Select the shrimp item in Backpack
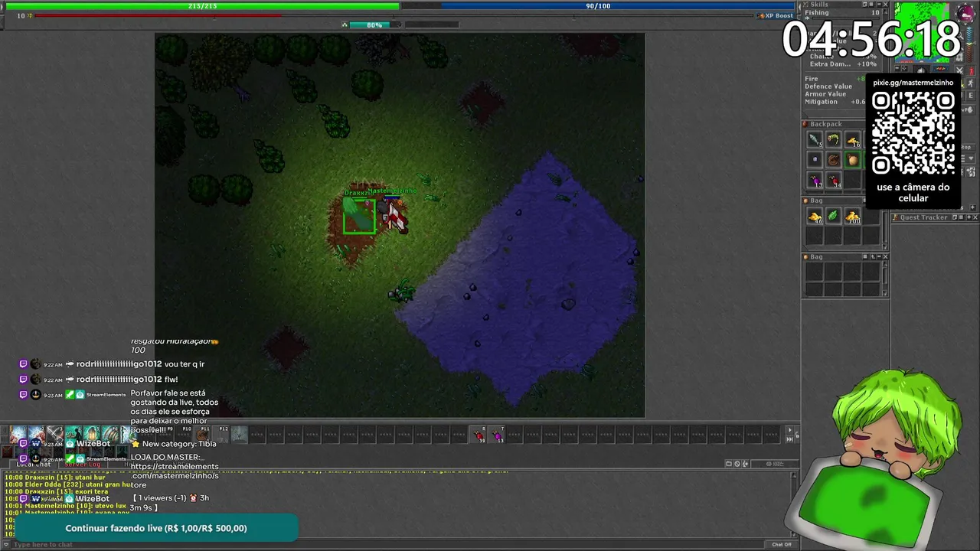Image resolution: width=980 pixels, height=551 pixels. point(833,139)
